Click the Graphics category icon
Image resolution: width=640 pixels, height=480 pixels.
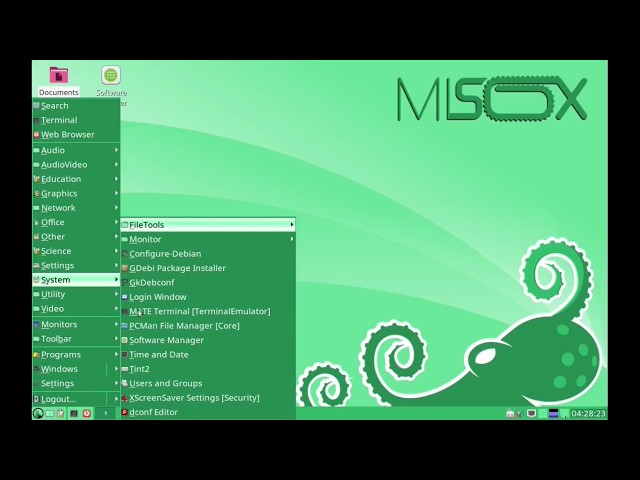coord(36,193)
